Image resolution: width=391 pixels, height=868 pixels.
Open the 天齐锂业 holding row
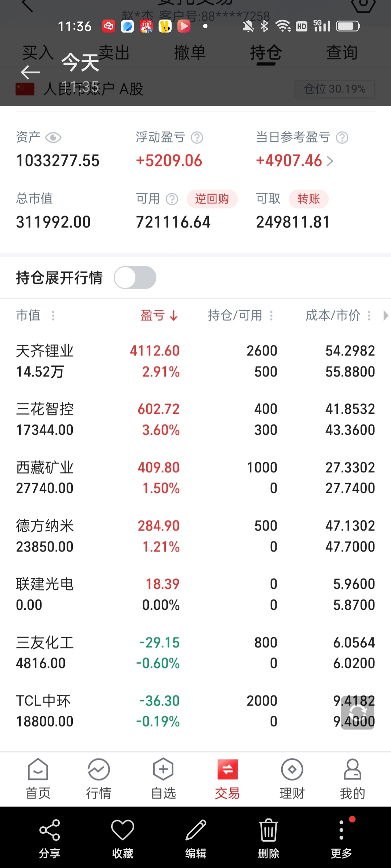point(195,361)
